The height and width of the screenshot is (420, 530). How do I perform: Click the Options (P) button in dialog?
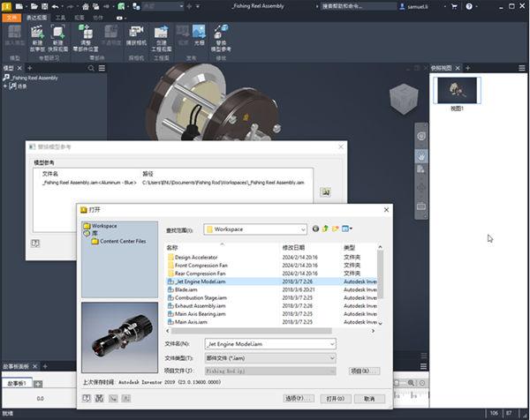click(x=299, y=399)
